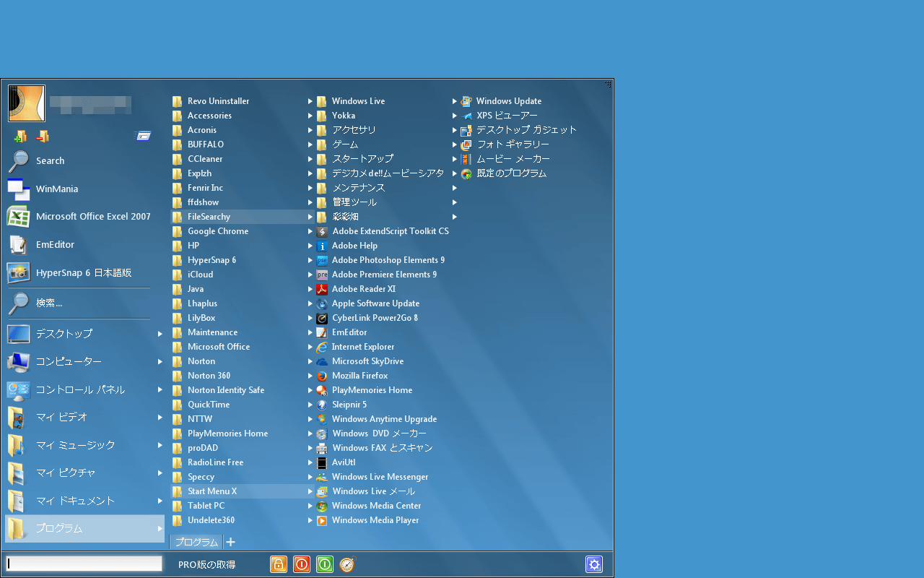Click the user account guitar picture
Screen dimensions: 924x578
[27, 103]
